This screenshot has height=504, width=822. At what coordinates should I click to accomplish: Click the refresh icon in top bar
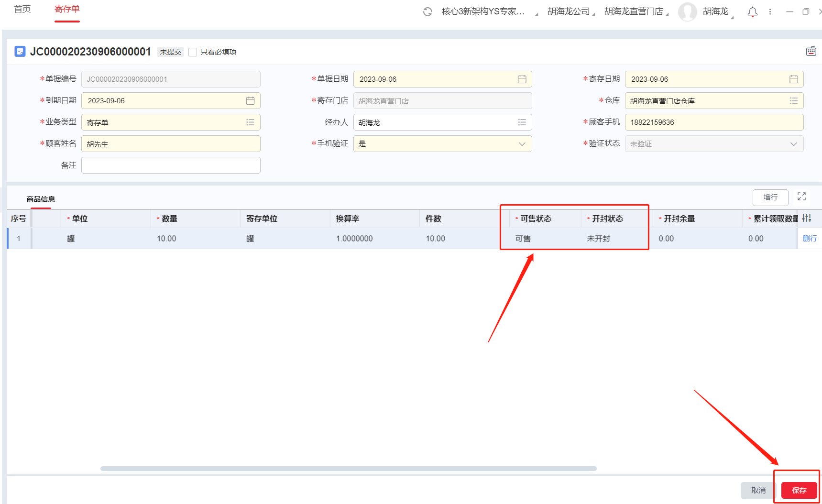[x=427, y=11]
